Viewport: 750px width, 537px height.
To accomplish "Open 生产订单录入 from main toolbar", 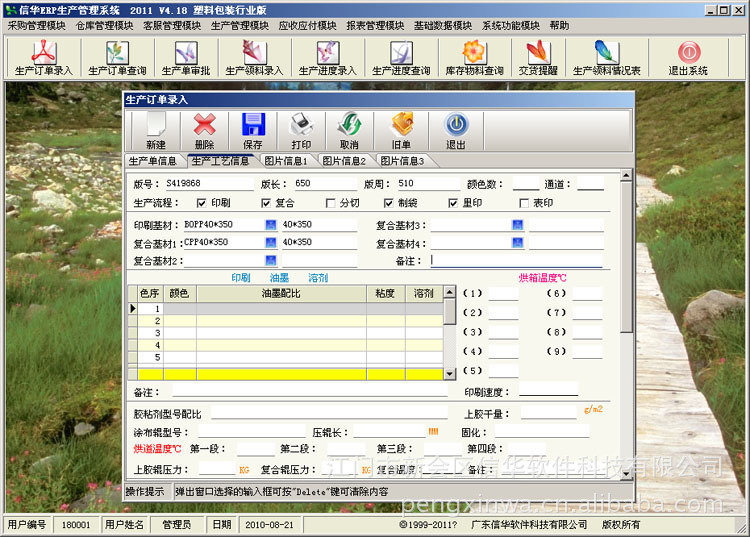I will [x=44, y=58].
